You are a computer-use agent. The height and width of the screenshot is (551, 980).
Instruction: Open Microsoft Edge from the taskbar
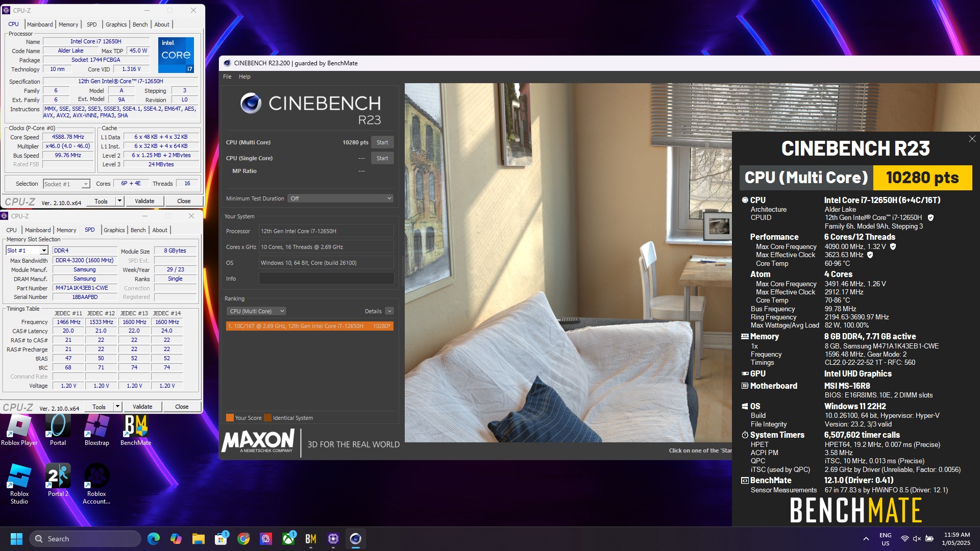coord(153,539)
